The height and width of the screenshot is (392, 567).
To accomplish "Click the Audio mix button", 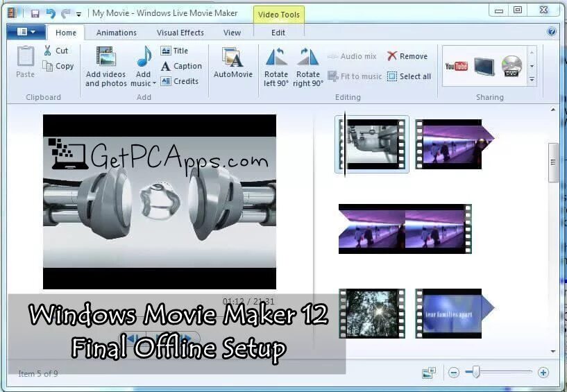I will point(351,56).
